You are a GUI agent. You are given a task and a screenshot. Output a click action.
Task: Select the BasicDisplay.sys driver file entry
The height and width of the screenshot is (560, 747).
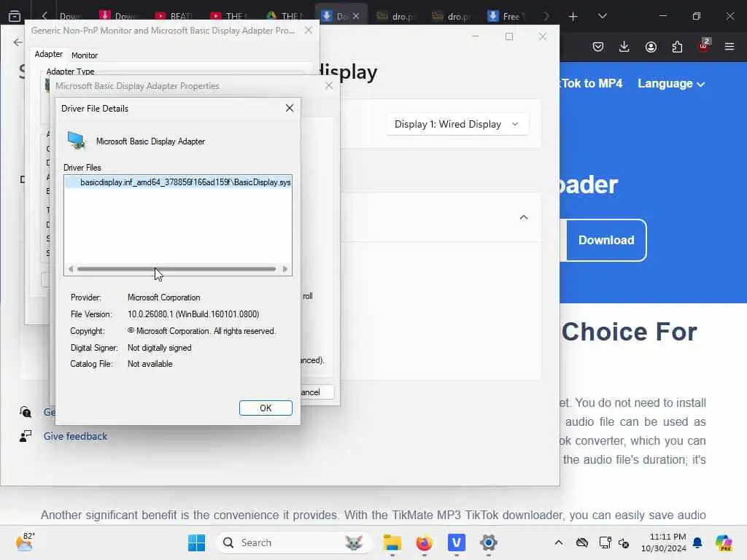coord(178,182)
